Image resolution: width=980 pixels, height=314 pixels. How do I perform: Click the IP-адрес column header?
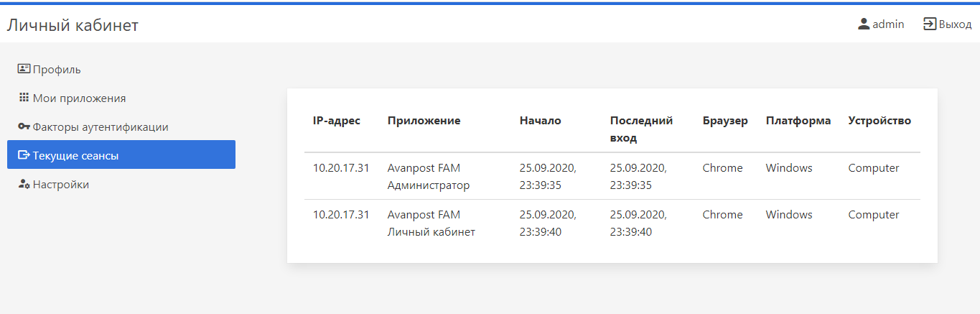click(x=337, y=121)
